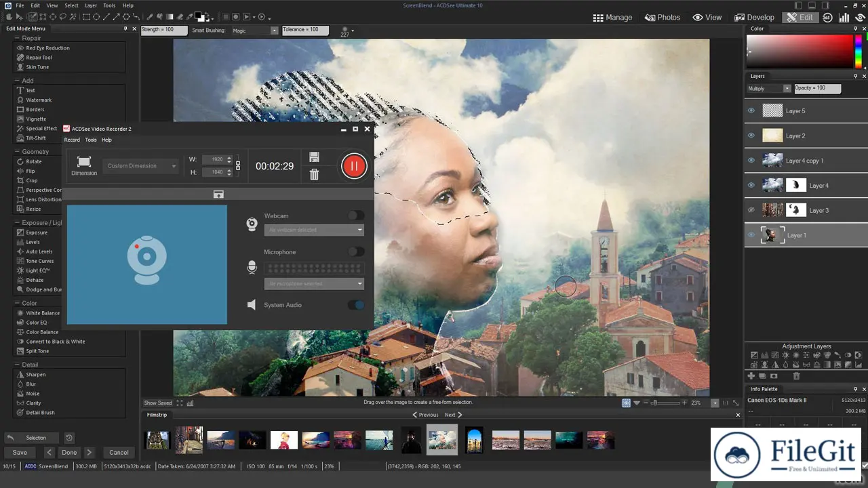The height and width of the screenshot is (488, 868).
Task: Click the Save button
Action: pos(20,453)
